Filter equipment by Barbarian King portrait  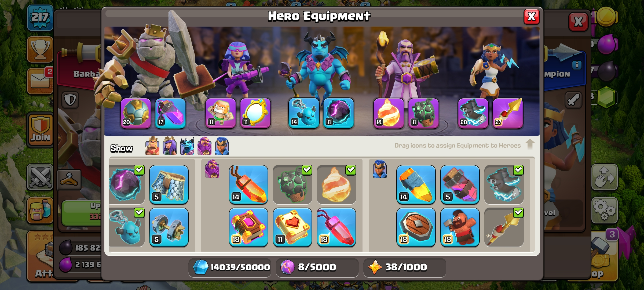pos(152,146)
